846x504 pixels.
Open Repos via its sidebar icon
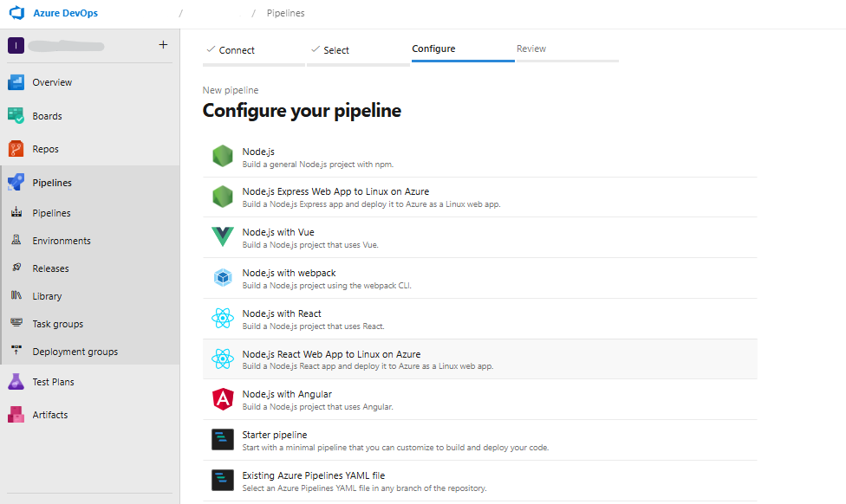(x=16, y=149)
